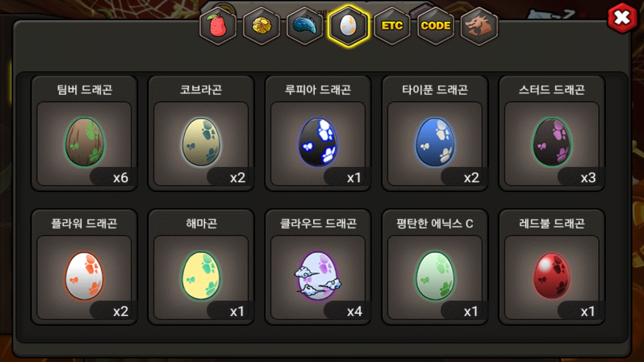This screenshot has height=362, width=644.
Task: Open the dragon head category tab
Action: tap(479, 26)
